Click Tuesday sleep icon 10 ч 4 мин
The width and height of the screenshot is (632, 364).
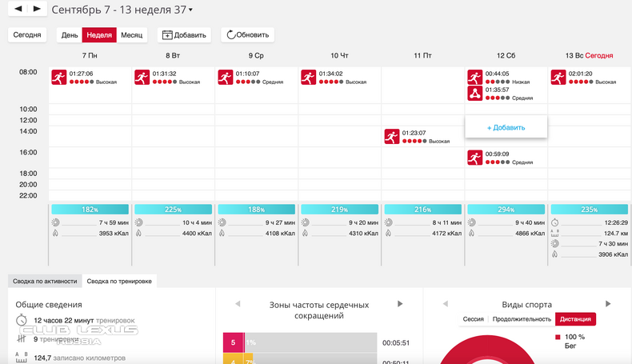coord(138,222)
